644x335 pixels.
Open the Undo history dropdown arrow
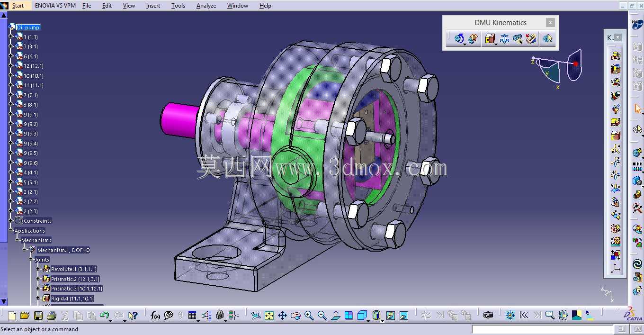(x=111, y=321)
